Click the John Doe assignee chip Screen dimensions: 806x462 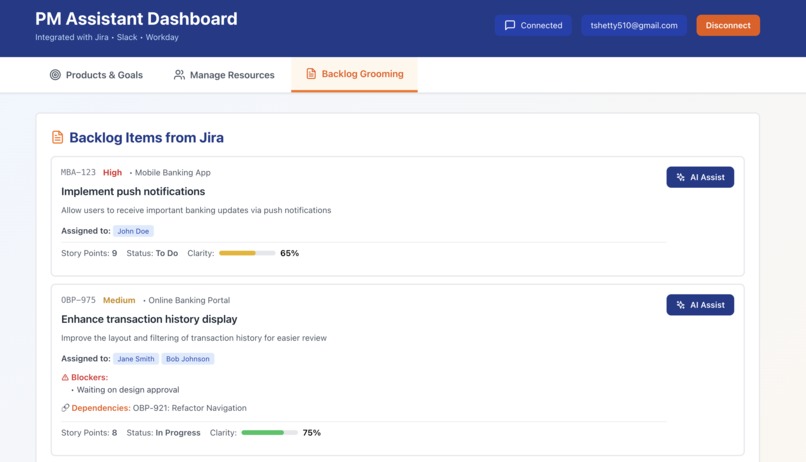(x=133, y=231)
